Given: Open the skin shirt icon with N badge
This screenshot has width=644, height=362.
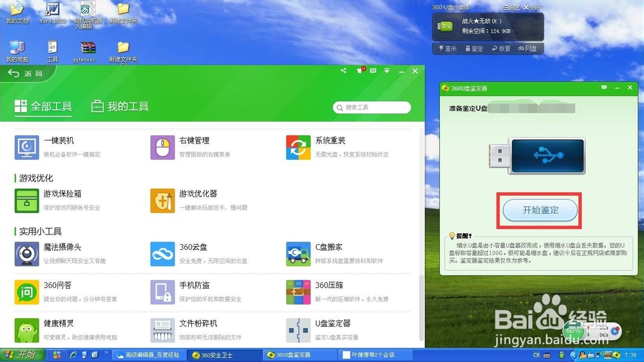Looking at the screenshot, I should click(360, 70).
